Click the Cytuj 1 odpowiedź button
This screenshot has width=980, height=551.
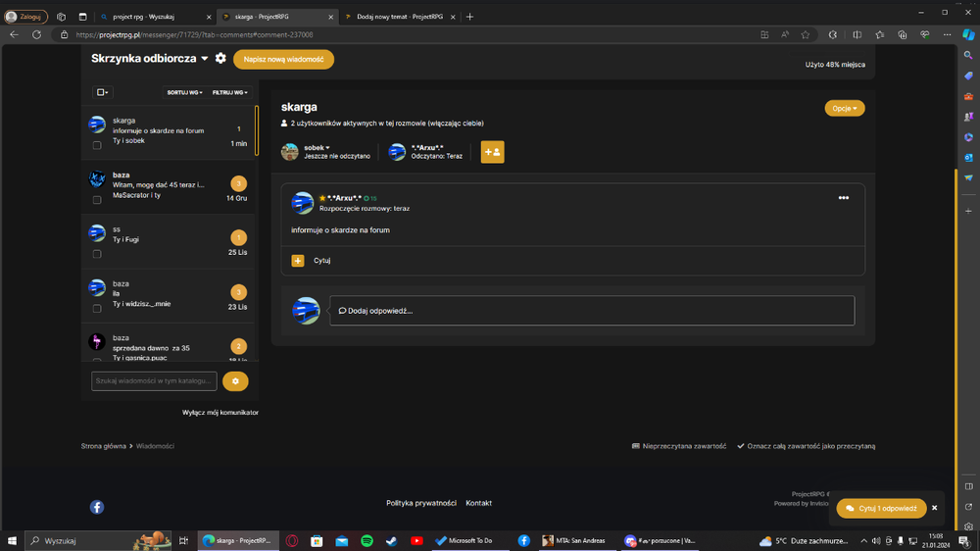coord(881,509)
